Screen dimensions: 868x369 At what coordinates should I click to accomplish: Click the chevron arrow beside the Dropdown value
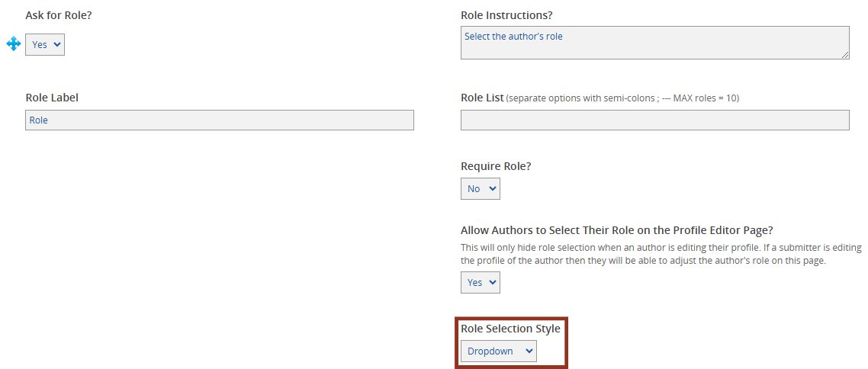point(529,351)
